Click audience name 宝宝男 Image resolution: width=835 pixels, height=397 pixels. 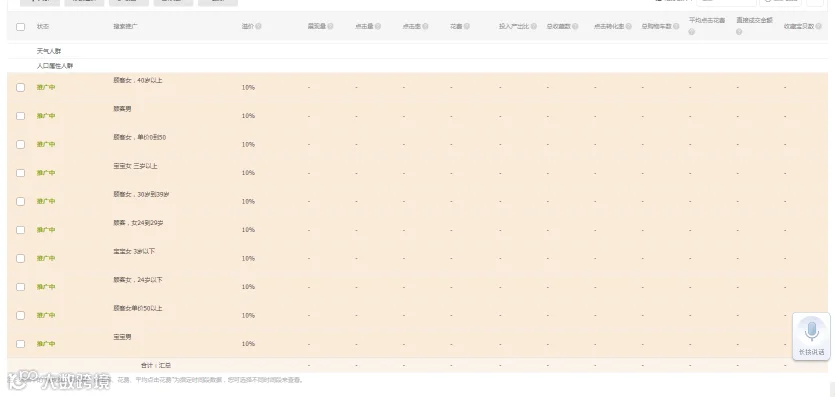pyautogui.click(x=122, y=337)
